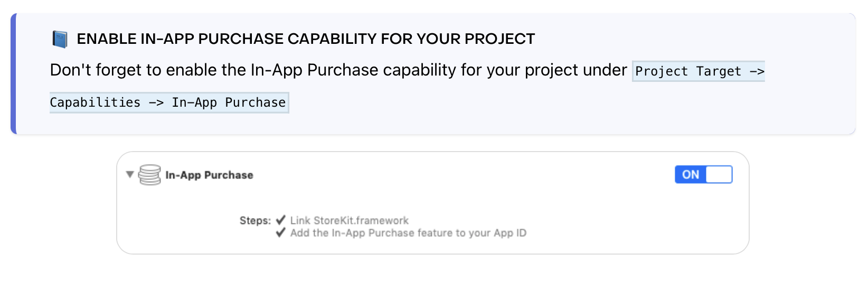
Task: Select the "Capabilities -> In-App Purchase" code snippet
Action: pyautogui.click(x=168, y=102)
